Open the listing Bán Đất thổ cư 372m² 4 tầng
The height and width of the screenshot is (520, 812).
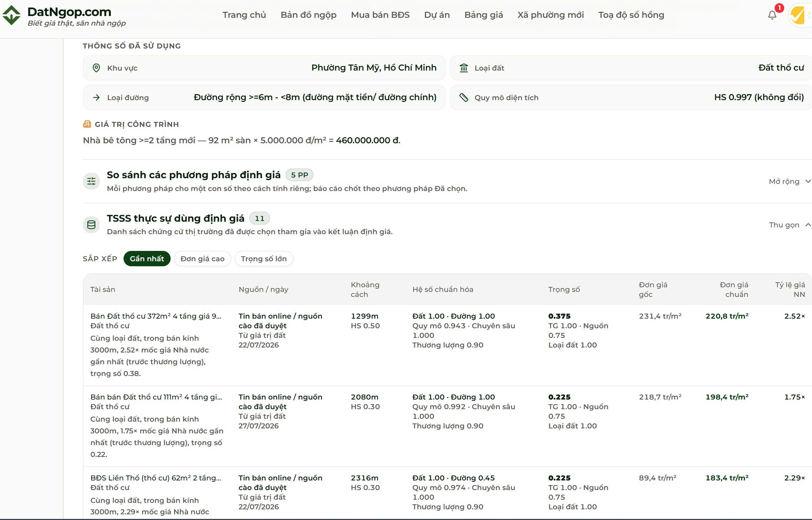[x=156, y=316]
